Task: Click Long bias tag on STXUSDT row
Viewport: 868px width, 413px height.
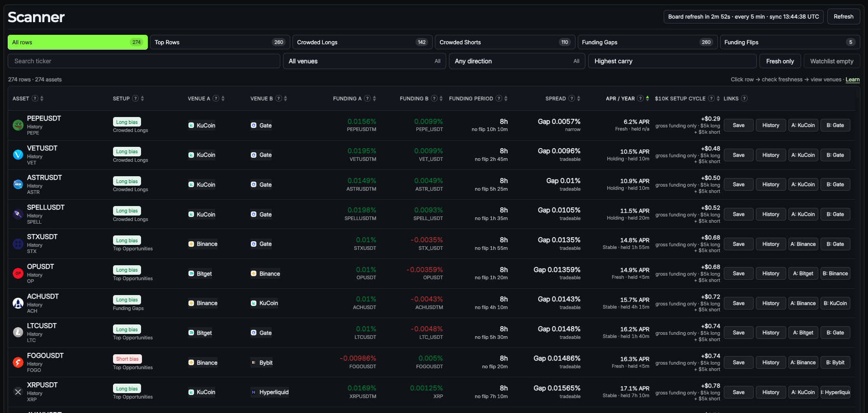Action: 127,240
